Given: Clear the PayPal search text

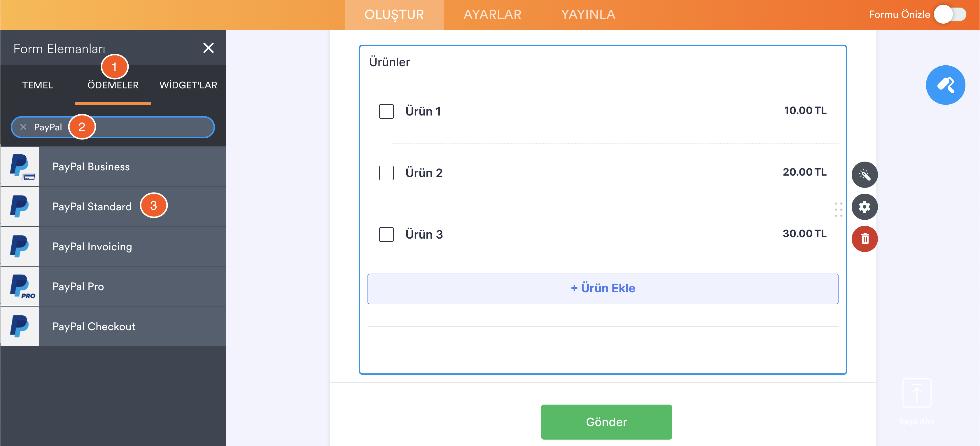Looking at the screenshot, I should [23, 127].
